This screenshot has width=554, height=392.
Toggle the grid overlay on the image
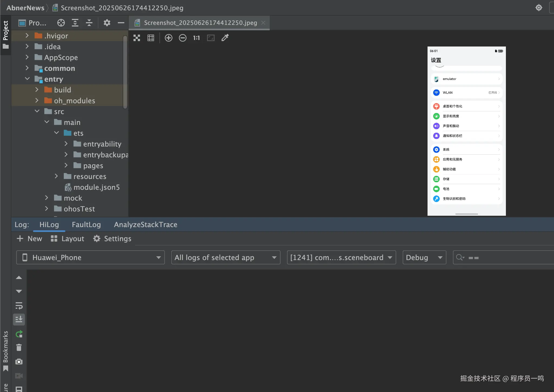point(151,38)
